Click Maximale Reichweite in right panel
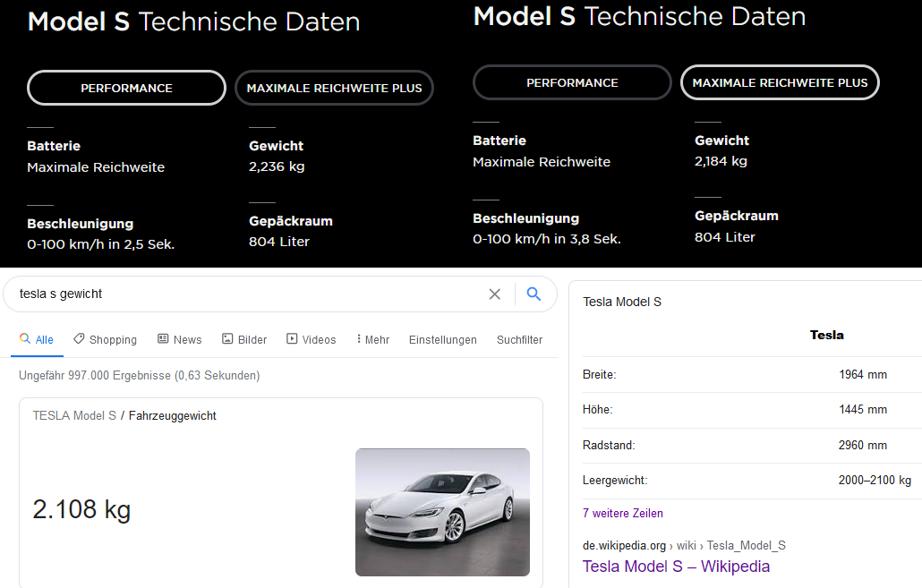922x588 pixels. (542, 162)
